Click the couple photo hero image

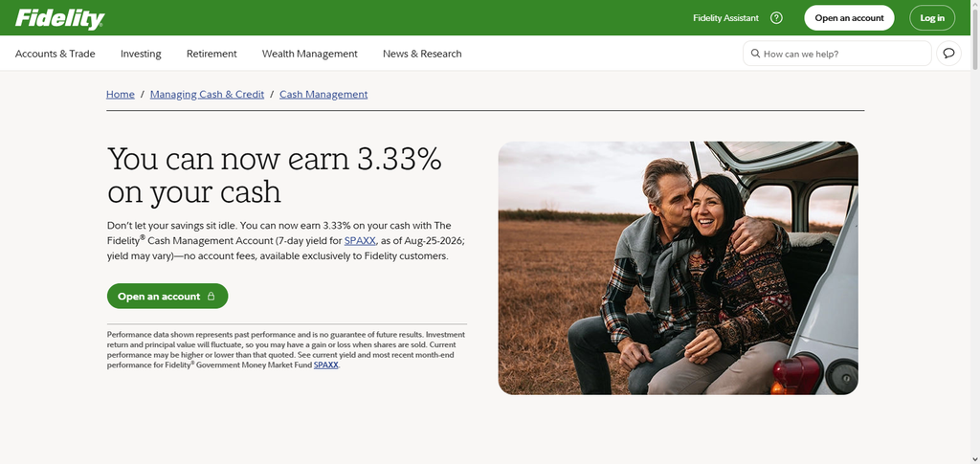point(678,268)
